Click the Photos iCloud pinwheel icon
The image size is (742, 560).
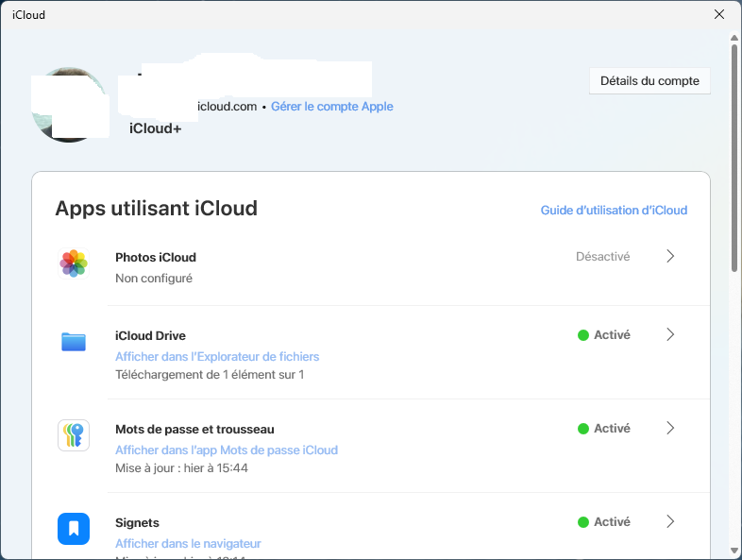[x=74, y=263]
